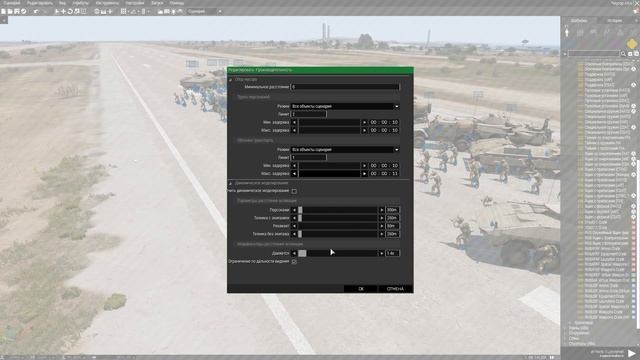This screenshot has width=640, height=360.
Task: Click the Техника с экипажем slider handle
Action: [300, 218]
